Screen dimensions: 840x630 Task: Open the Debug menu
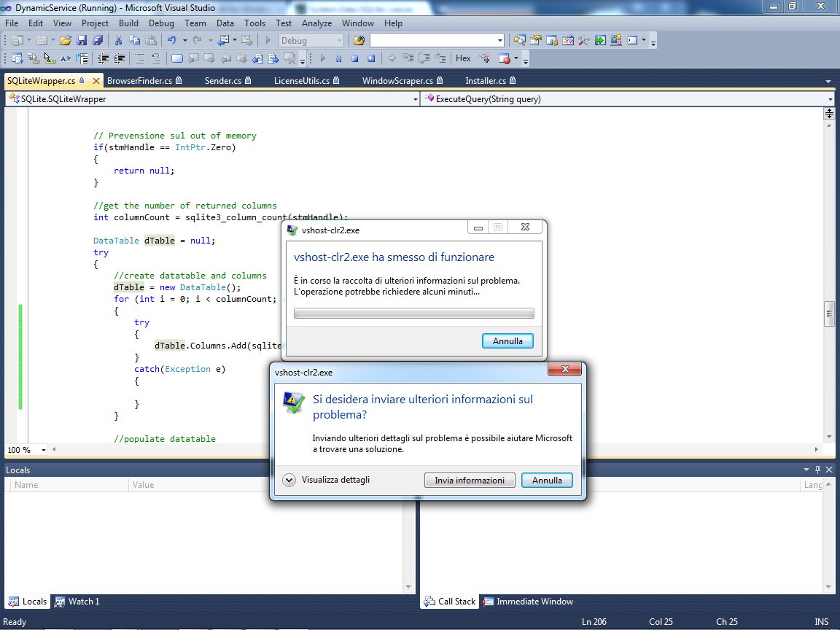pyautogui.click(x=161, y=23)
